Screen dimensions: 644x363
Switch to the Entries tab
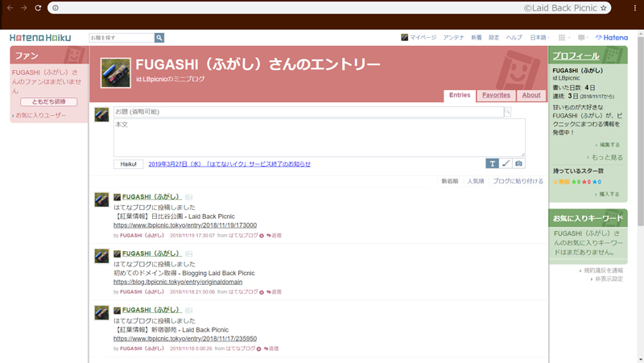click(460, 95)
